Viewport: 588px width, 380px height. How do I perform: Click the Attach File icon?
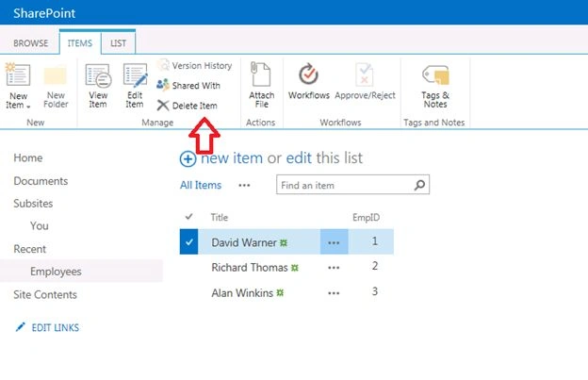pyautogui.click(x=261, y=74)
